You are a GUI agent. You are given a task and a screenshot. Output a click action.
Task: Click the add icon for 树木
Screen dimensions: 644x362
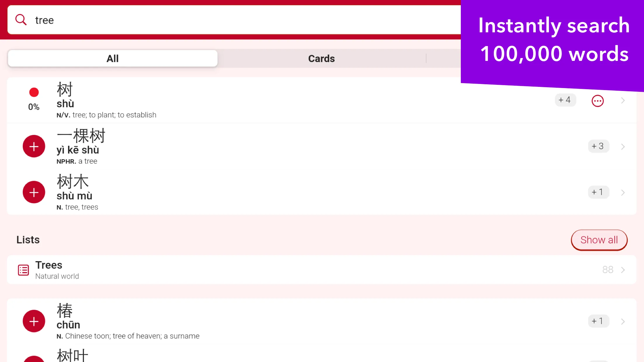point(34,192)
